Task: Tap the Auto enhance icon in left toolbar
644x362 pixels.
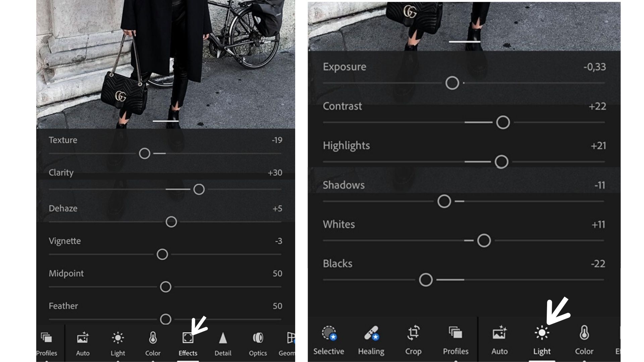Action: [83, 338]
